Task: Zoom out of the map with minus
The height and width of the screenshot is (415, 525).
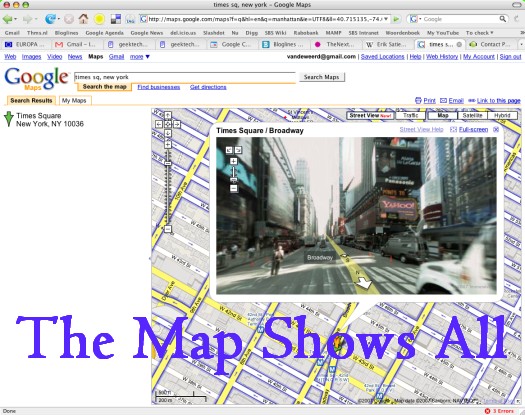Action: 168,229
